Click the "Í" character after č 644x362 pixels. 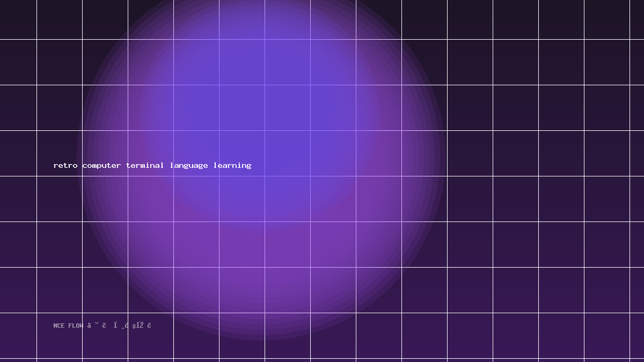pyautogui.click(x=115, y=326)
